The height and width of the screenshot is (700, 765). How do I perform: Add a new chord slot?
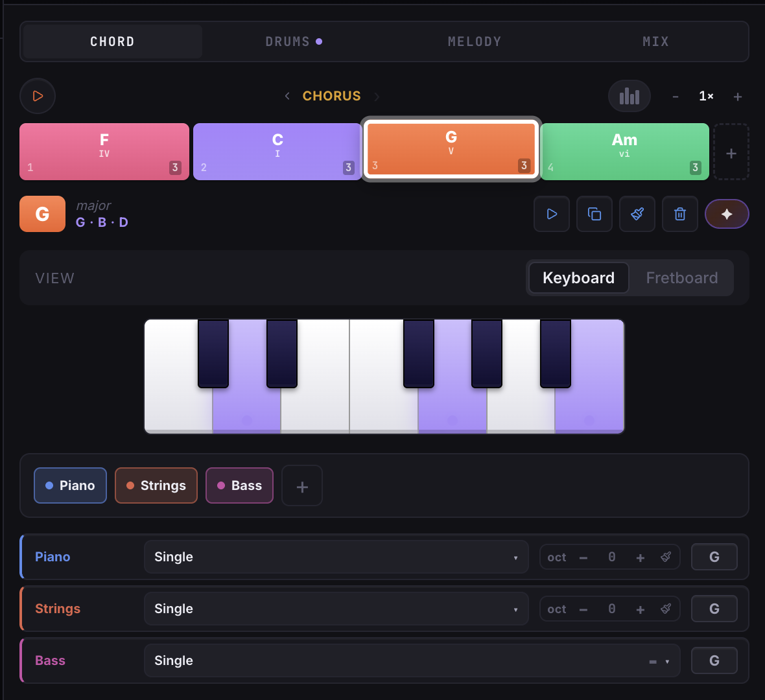click(731, 152)
